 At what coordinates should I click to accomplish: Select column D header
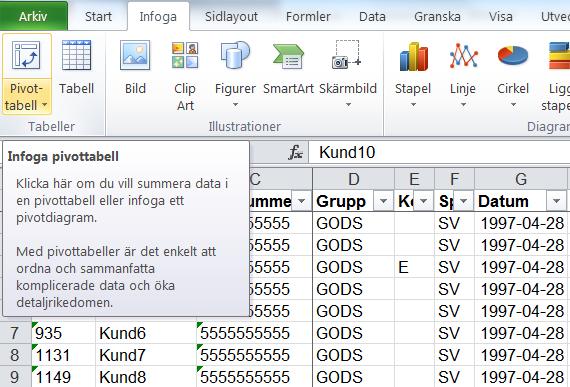(x=354, y=179)
